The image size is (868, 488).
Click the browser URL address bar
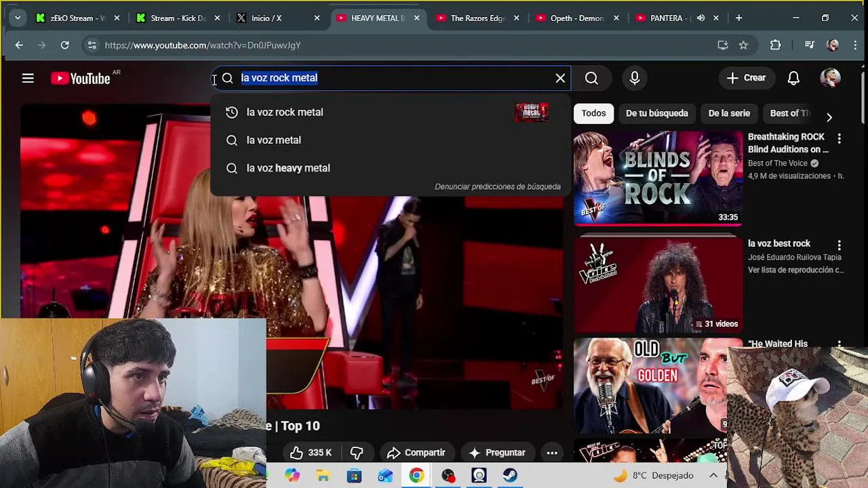(x=407, y=45)
